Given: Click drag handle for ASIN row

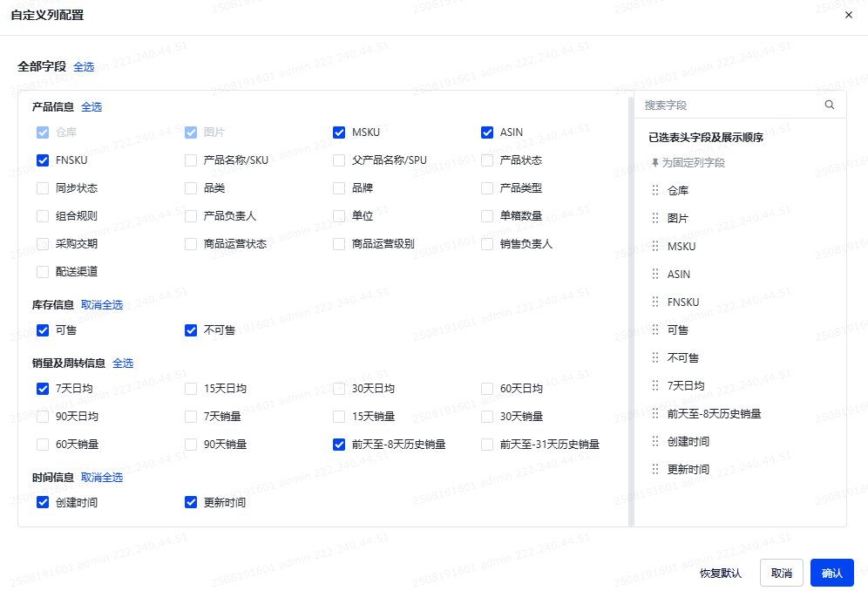Looking at the screenshot, I should point(655,274).
